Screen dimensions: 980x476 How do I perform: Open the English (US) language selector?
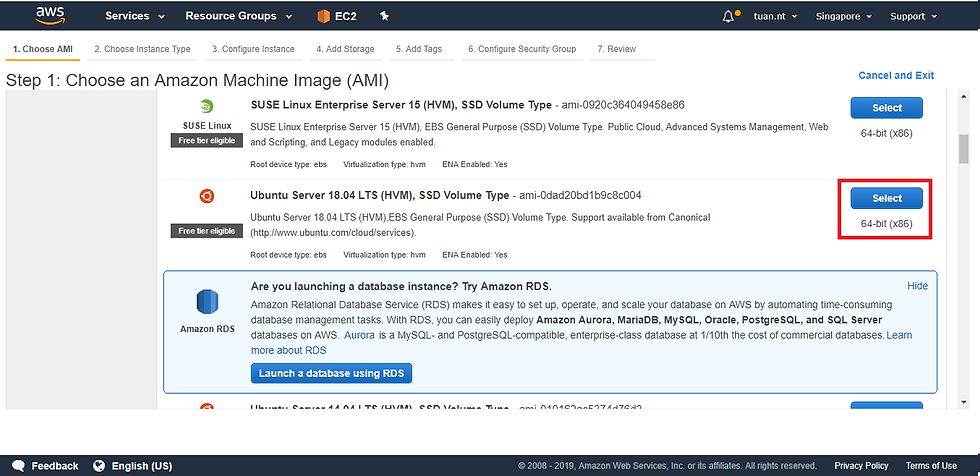pos(142,466)
